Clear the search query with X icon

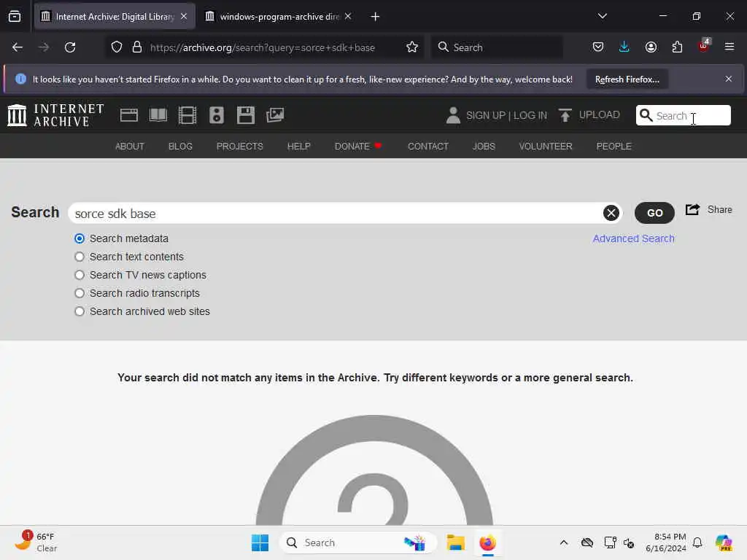(x=611, y=213)
